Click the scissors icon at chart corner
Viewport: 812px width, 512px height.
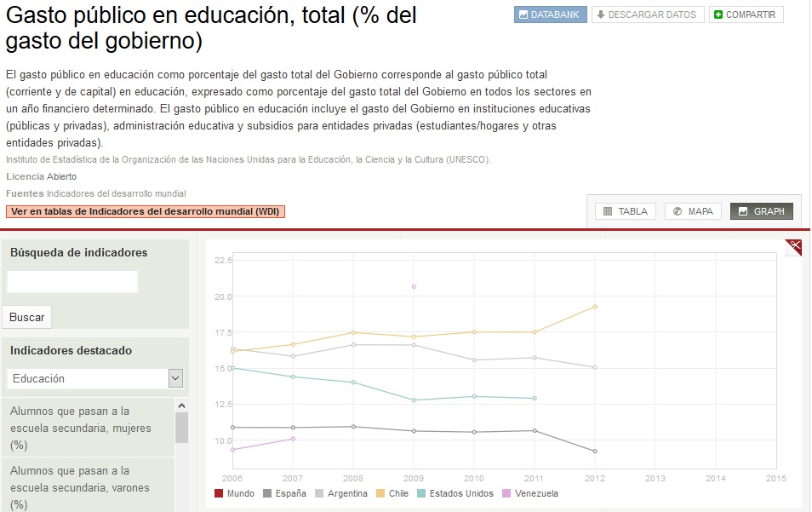click(x=793, y=247)
